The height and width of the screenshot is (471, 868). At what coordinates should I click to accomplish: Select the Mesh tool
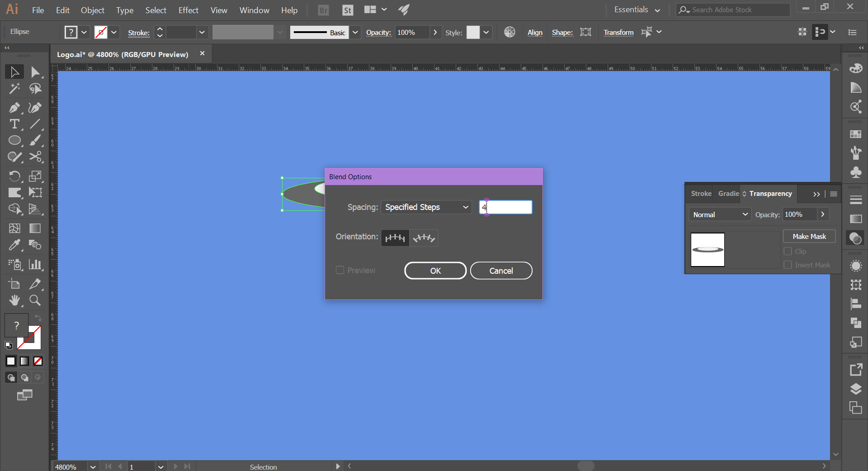click(x=14, y=228)
